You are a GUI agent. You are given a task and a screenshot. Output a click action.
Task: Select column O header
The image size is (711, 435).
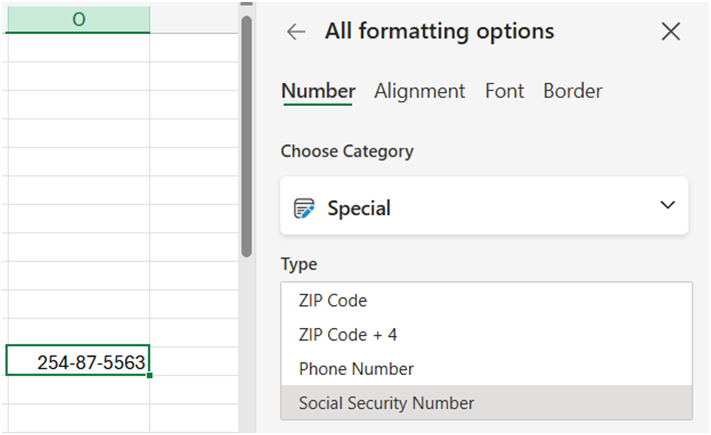click(x=78, y=19)
